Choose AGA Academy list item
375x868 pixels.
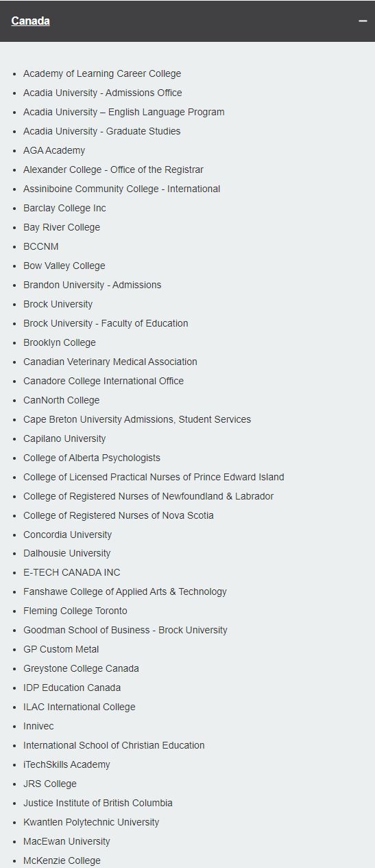(54, 150)
